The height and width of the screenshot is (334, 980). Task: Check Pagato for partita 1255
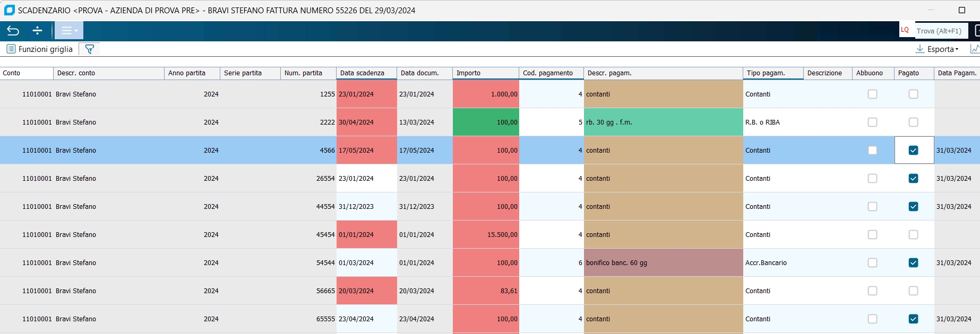913,94
